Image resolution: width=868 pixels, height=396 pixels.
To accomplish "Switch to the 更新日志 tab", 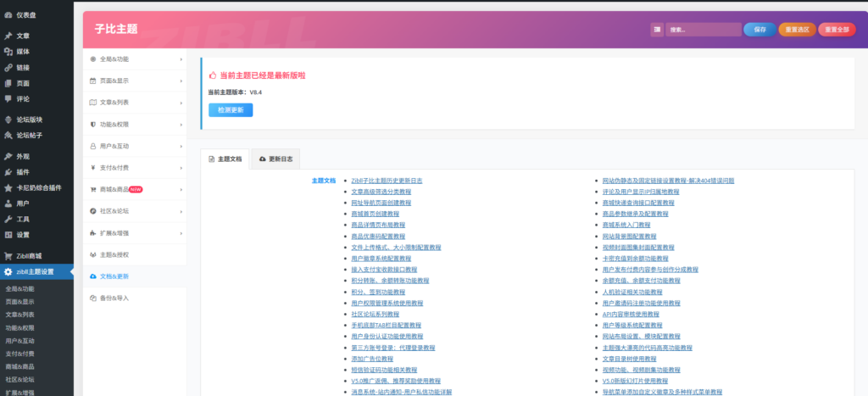I will point(275,159).
